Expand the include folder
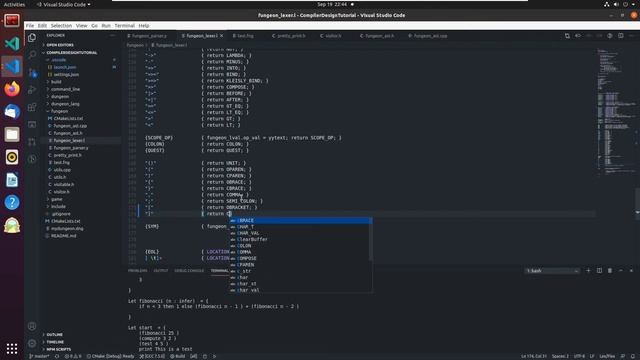Image resolution: width=640 pixels, height=360 pixels. 58,207
